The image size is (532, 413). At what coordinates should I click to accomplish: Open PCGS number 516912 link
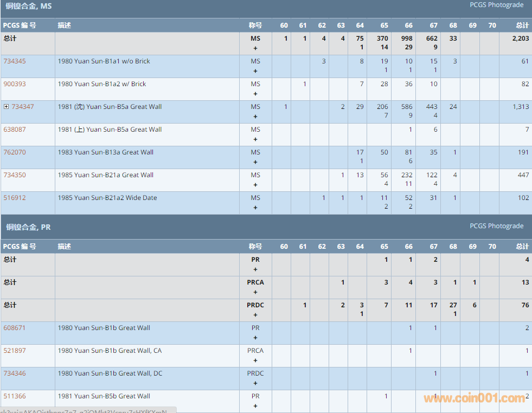pos(15,198)
